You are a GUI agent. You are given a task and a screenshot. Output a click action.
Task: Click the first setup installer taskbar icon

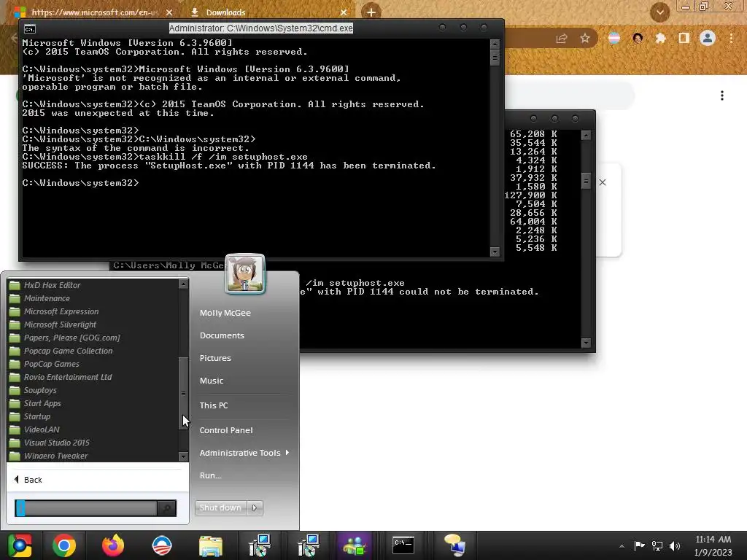(x=260, y=545)
